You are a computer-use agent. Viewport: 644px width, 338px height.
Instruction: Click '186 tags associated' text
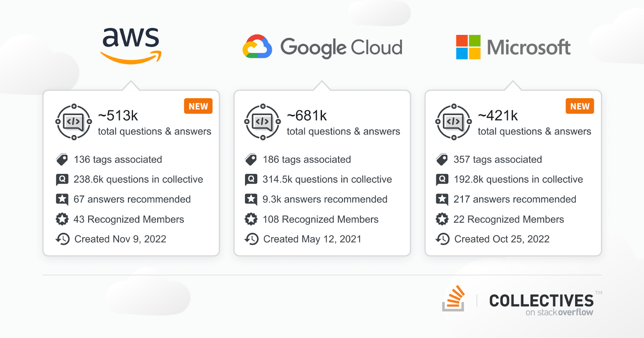point(307,160)
